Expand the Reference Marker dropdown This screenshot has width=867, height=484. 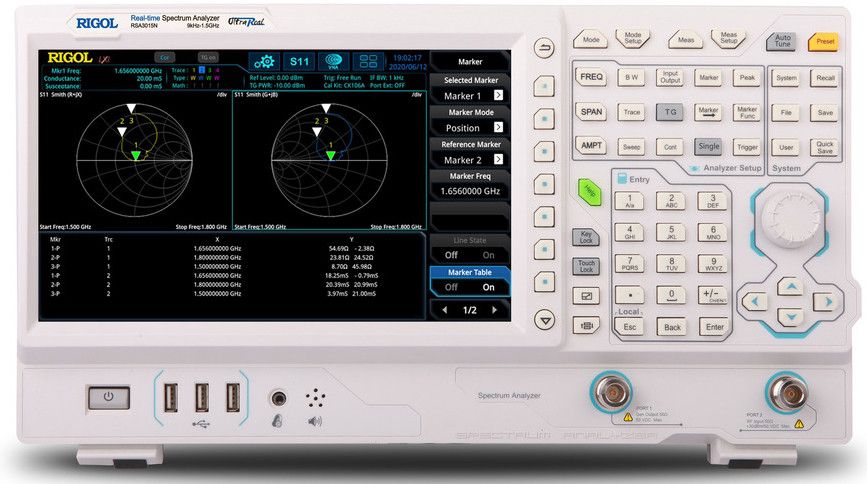(x=497, y=160)
